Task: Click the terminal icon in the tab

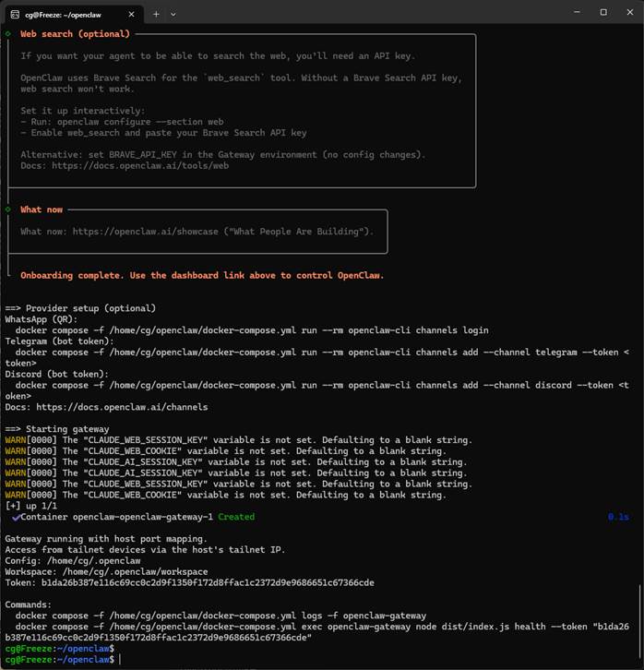Action: pyautogui.click(x=13, y=13)
